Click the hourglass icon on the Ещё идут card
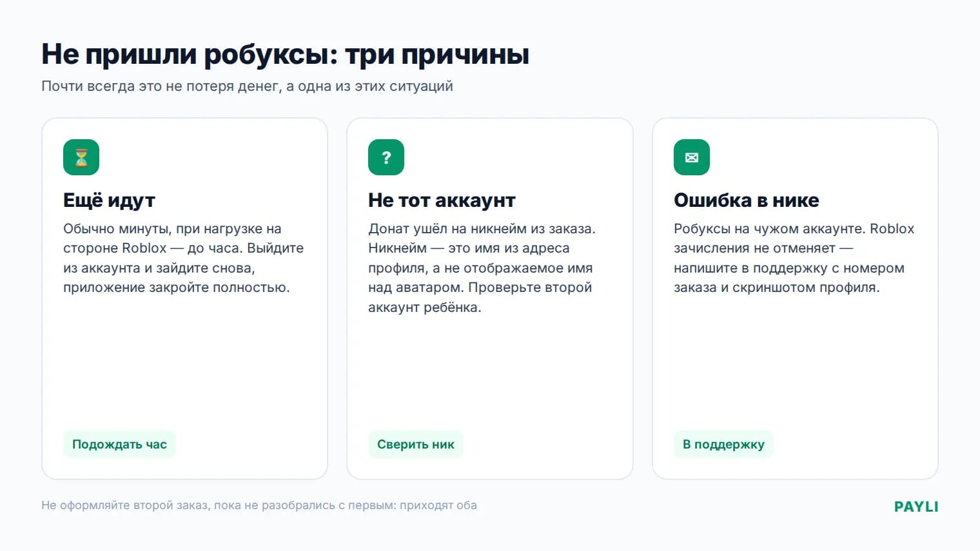The image size is (980, 551). pyautogui.click(x=81, y=157)
